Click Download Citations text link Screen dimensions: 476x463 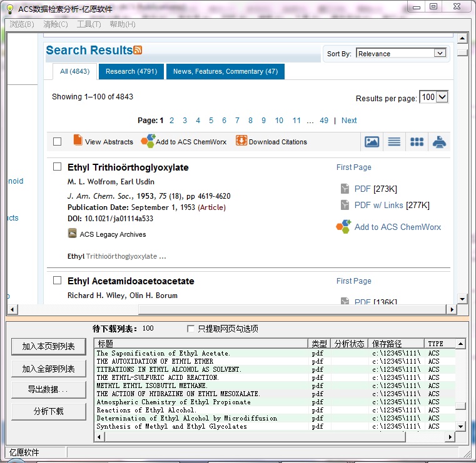point(278,142)
